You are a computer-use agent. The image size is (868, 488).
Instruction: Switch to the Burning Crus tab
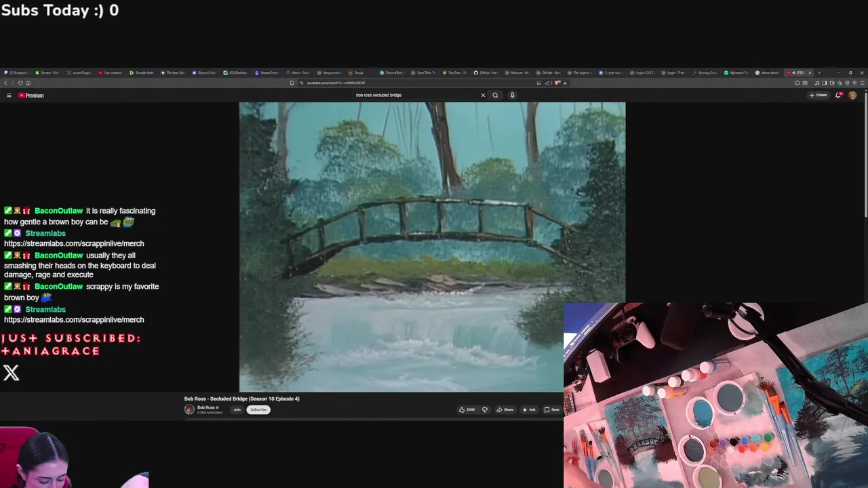(x=706, y=73)
